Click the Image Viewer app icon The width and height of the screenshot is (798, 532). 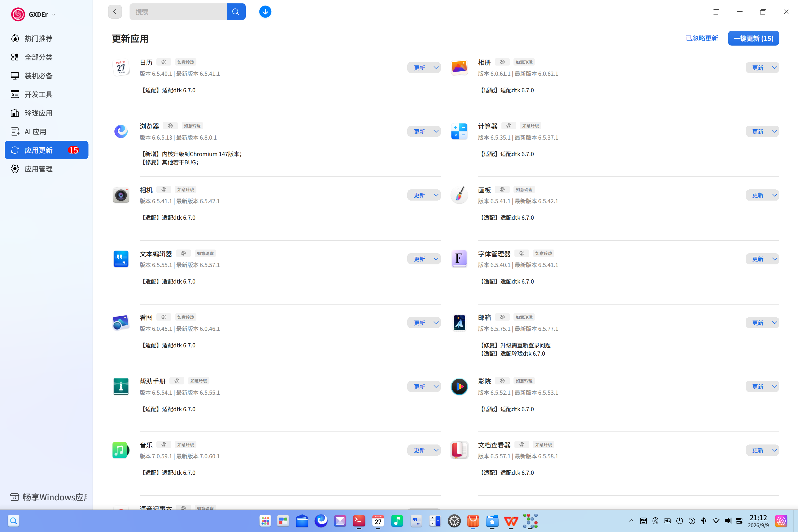click(x=121, y=323)
